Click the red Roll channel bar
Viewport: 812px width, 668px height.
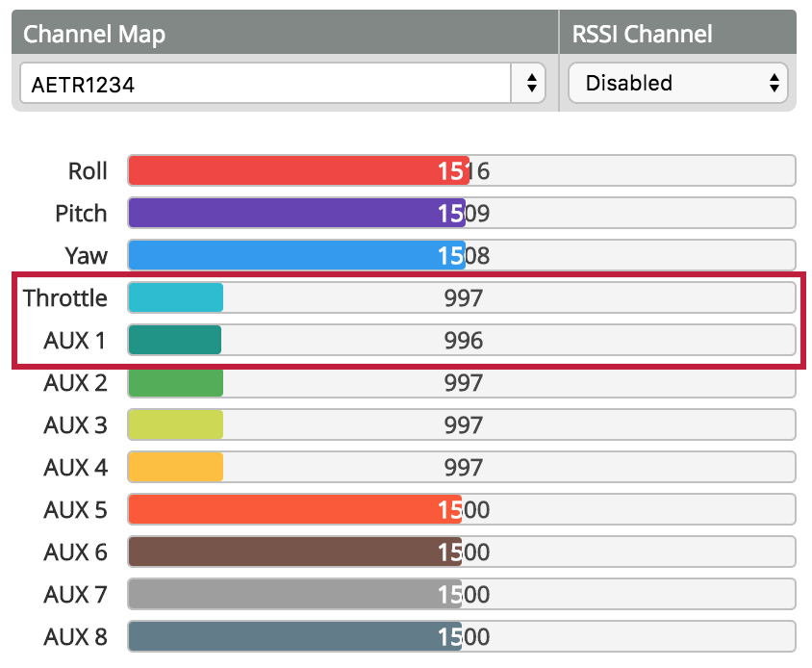[298, 171]
